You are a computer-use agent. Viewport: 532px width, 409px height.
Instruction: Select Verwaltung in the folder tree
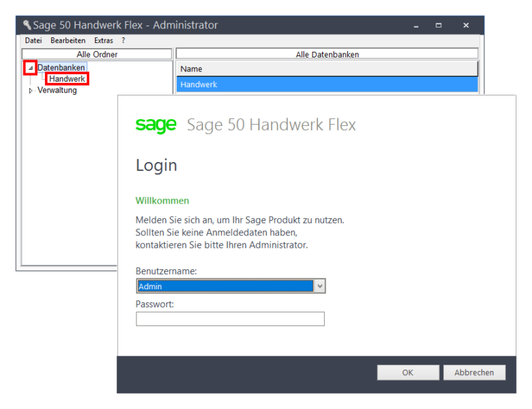pyautogui.click(x=57, y=91)
